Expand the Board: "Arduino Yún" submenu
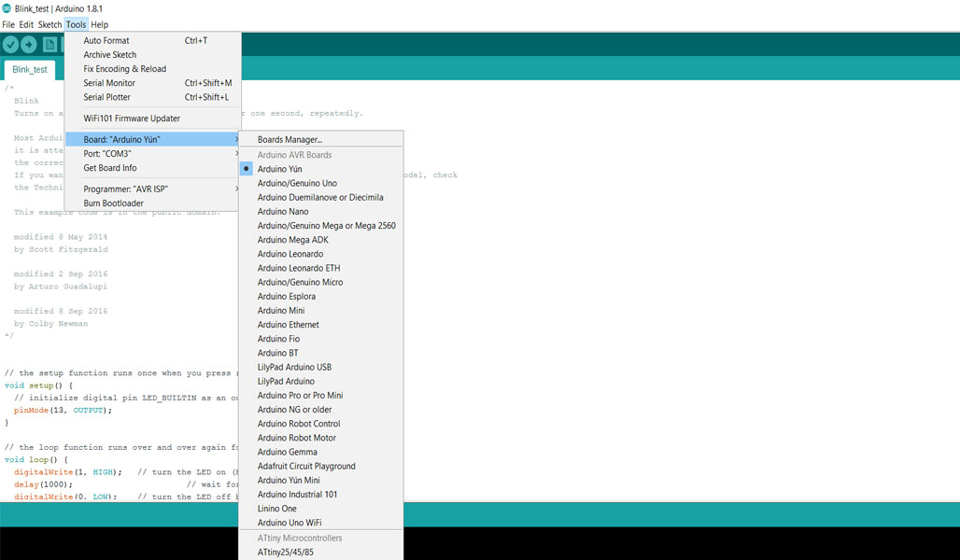Image resolution: width=960 pixels, height=560 pixels. [x=152, y=140]
